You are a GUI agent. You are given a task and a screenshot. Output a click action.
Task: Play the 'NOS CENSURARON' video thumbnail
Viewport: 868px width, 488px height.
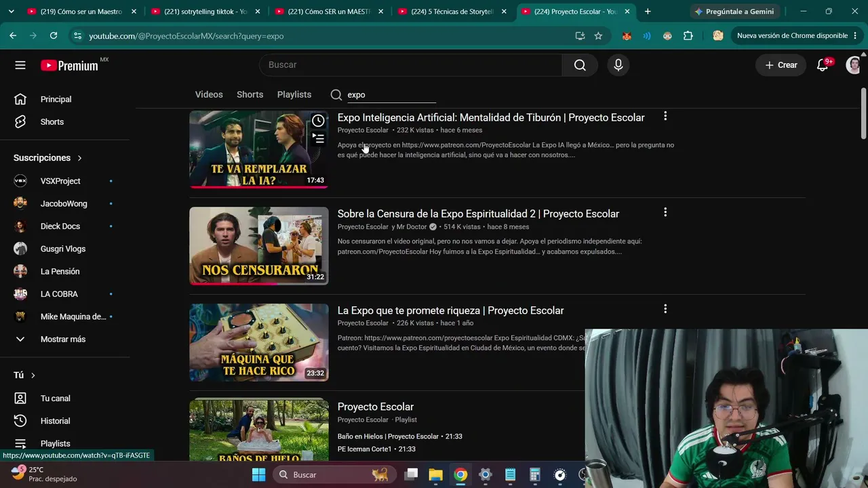click(259, 246)
